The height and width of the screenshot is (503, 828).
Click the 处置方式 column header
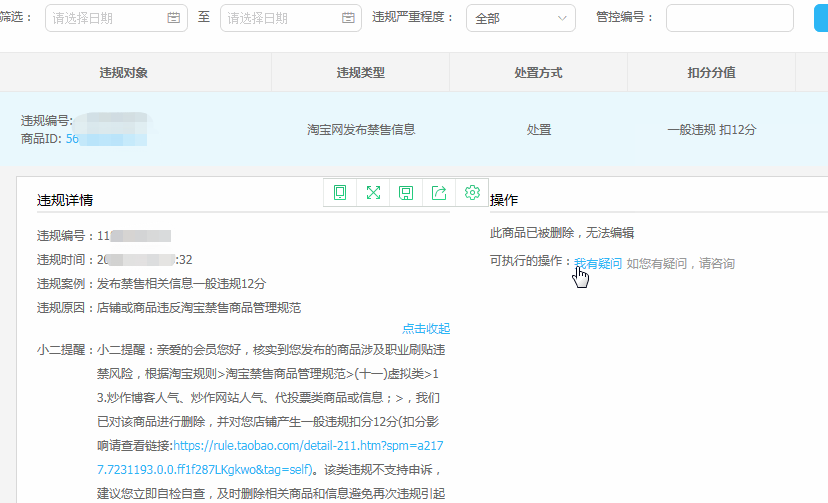pos(539,73)
